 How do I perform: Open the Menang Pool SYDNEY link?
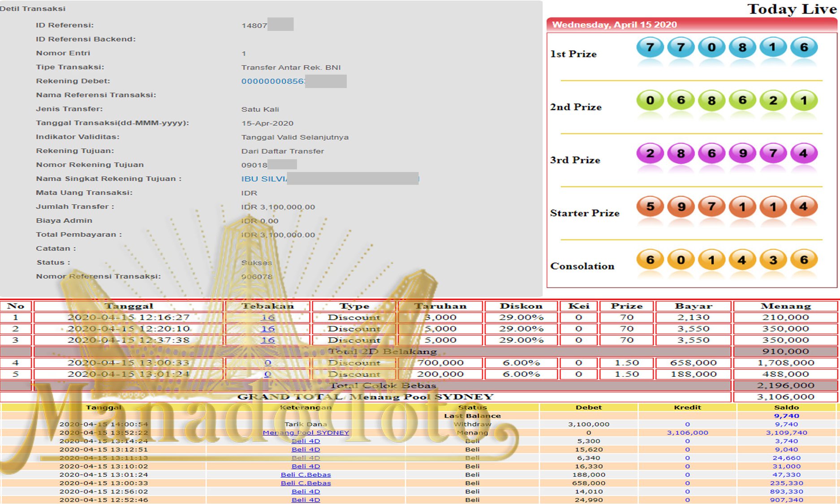coord(306,432)
